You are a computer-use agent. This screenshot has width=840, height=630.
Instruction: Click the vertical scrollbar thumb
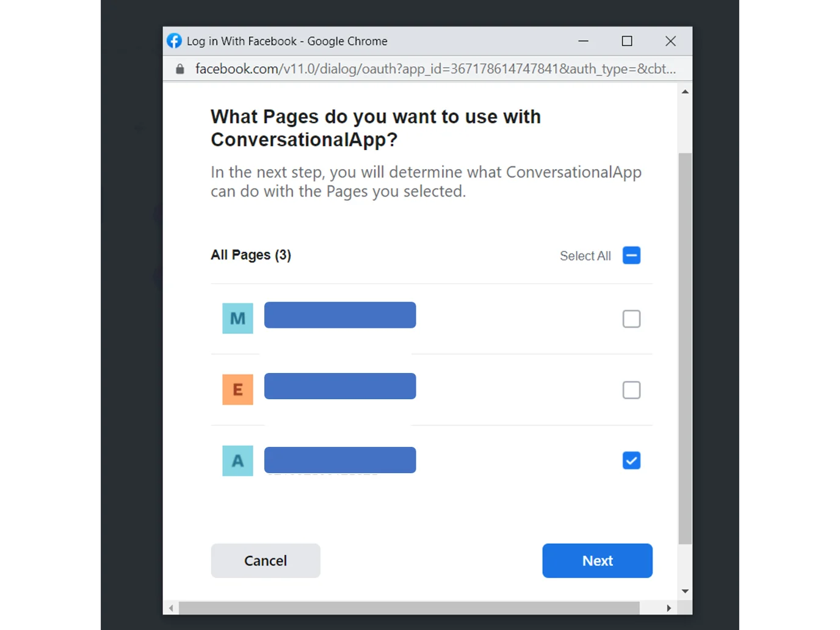[685, 348]
